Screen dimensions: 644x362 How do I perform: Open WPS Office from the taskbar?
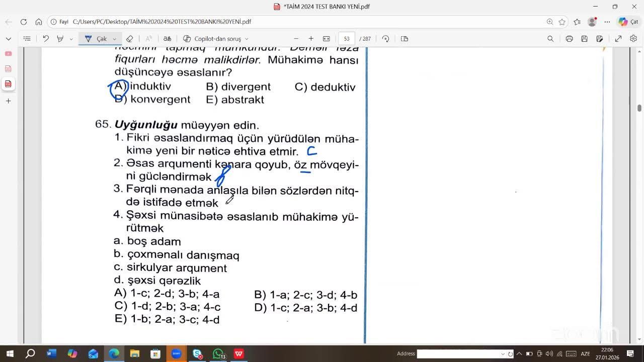click(238, 353)
